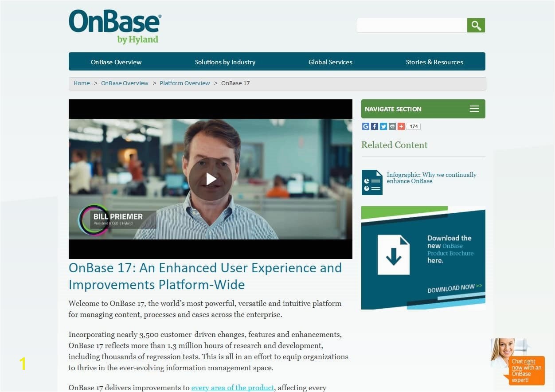Click the download arrow document icon
Screen dimensions: 555x392
tap(394, 255)
